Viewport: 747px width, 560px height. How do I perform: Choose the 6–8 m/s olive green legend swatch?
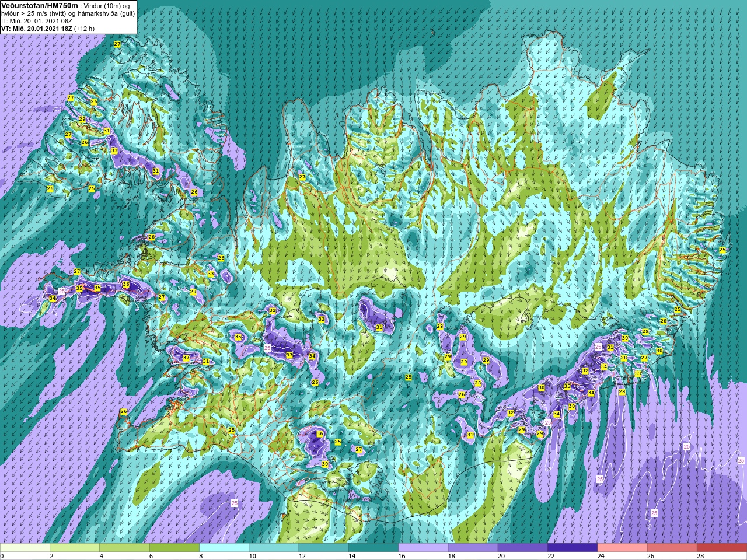(174, 548)
